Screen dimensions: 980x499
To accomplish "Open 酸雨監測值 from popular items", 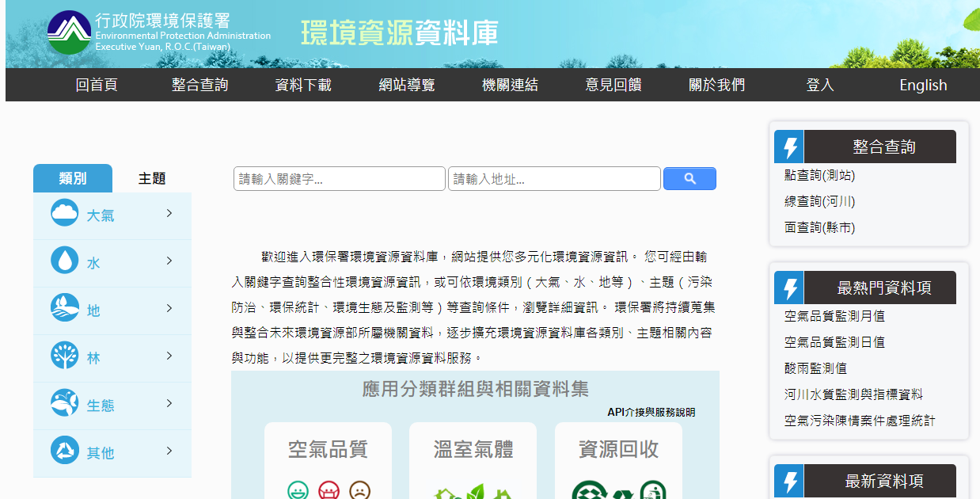I will click(x=815, y=368).
